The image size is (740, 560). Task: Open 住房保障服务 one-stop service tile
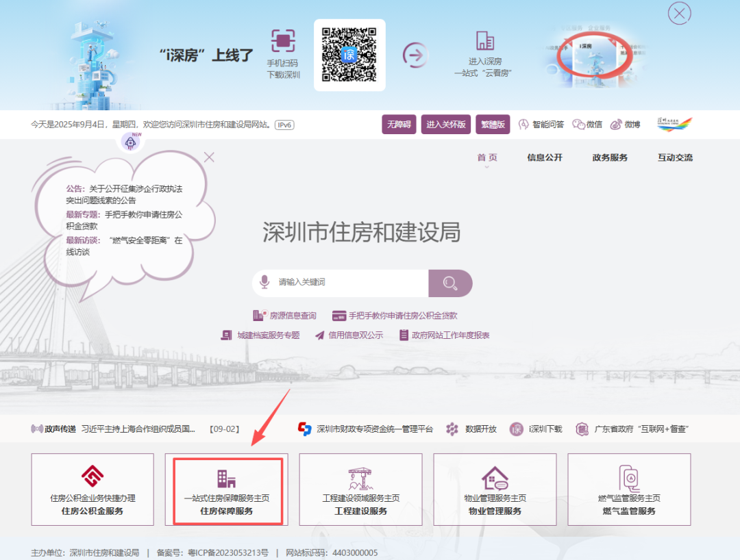pyautogui.click(x=227, y=492)
